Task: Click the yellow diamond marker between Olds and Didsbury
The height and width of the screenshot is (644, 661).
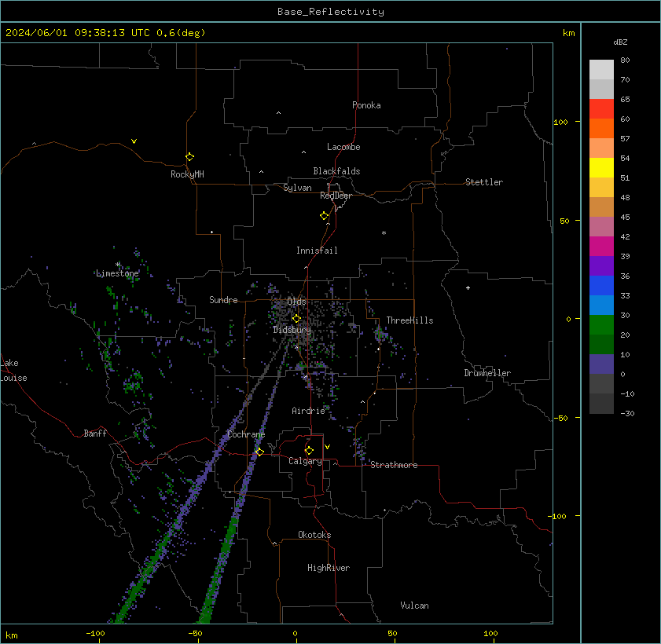Action: [296, 318]
